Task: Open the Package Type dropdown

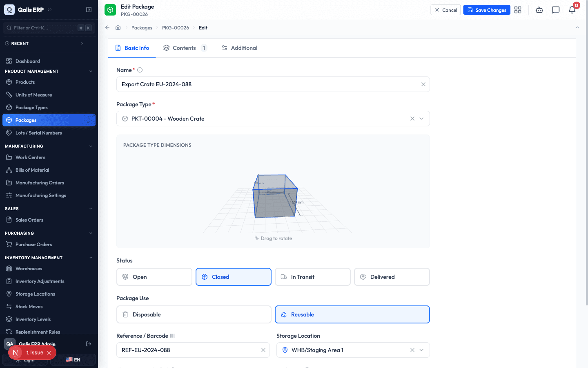Action: click(421, 119)
